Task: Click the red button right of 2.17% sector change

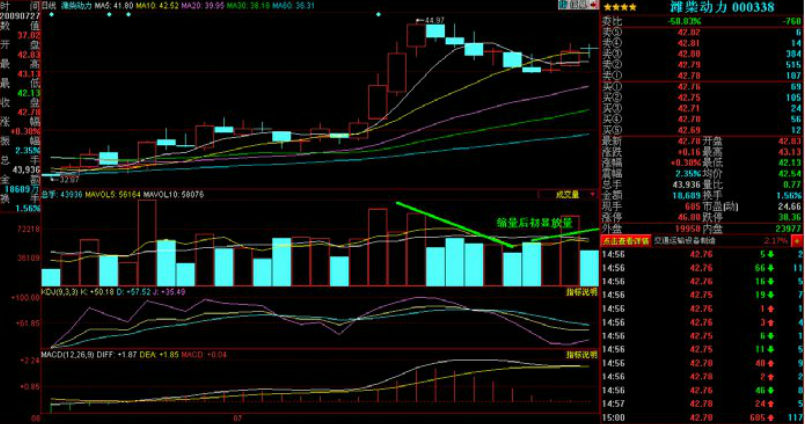Action: [x=797, y=240]
